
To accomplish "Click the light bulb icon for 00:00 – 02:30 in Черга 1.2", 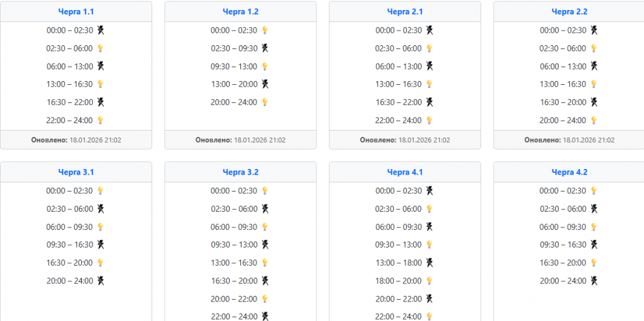I will (265, 30).
